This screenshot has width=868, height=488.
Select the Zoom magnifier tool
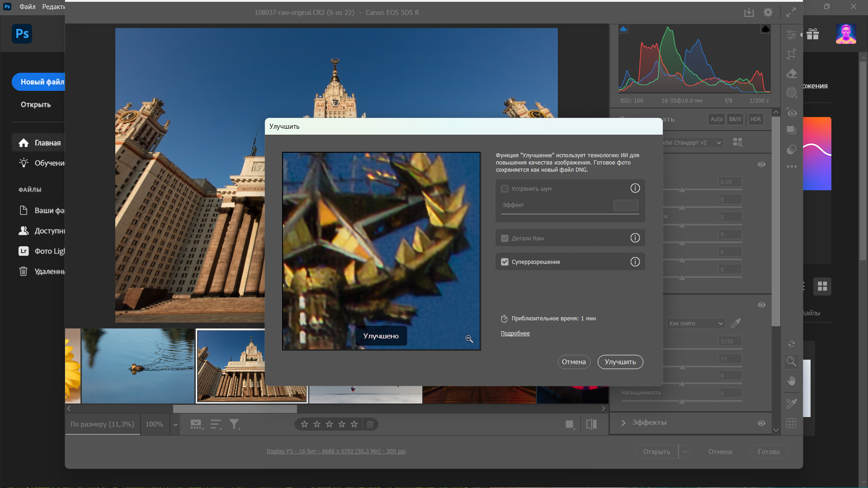coord(791,361)
